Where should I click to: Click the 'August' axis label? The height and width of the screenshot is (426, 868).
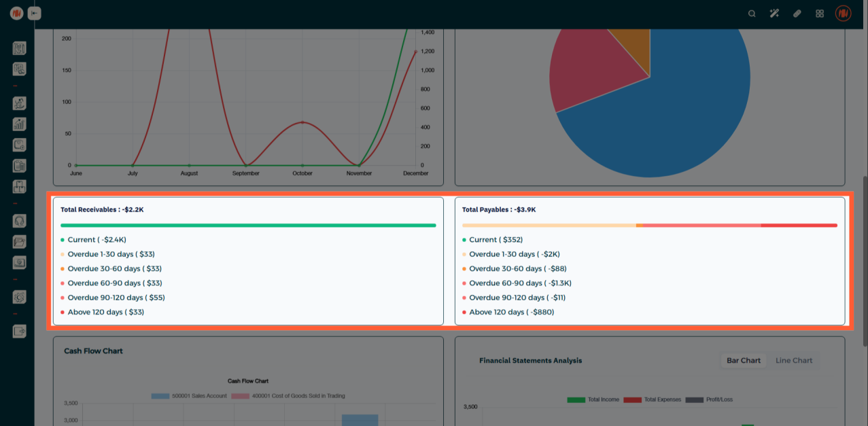(x=189, y=173)
